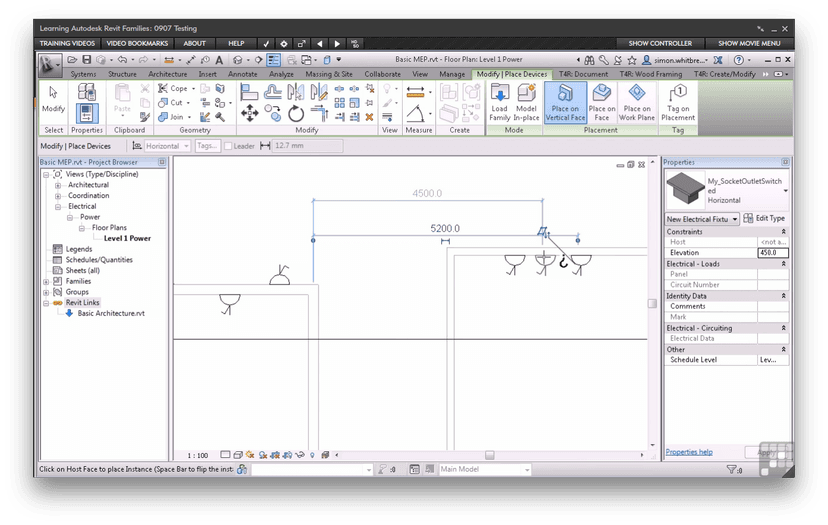This screenshot has width=828, height=525.
Task: Enable the Leader checkbox
Action: point(229,146)
